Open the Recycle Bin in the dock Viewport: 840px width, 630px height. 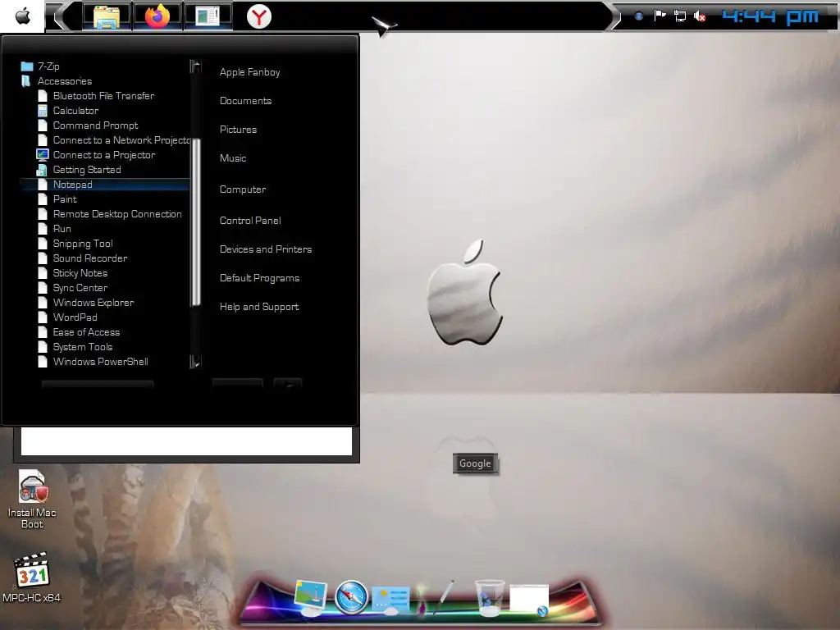click(490, 598)
